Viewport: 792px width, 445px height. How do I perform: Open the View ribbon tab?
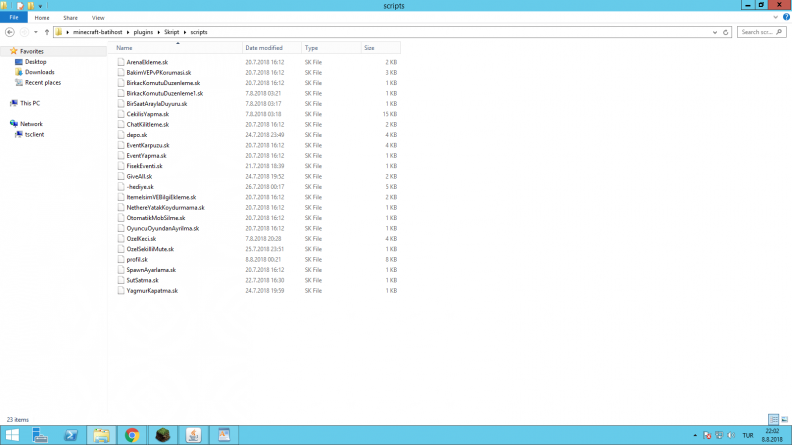[98, 18]
